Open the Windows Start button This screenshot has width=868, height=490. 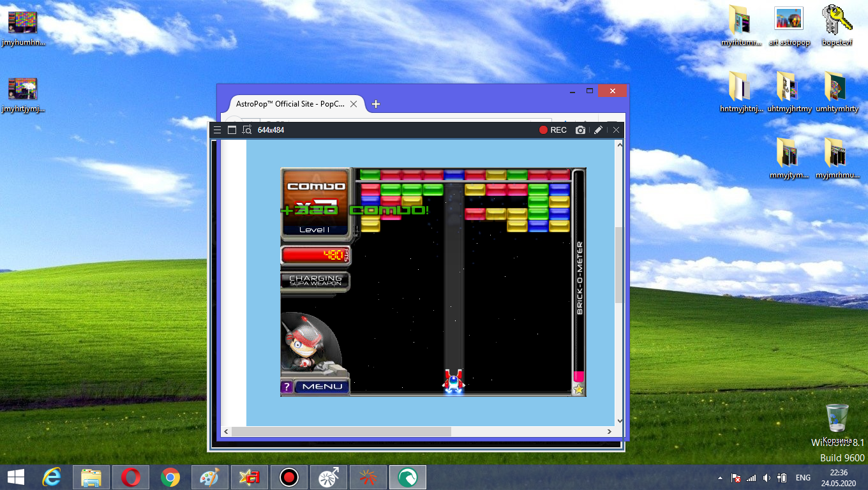pos(16,477)
